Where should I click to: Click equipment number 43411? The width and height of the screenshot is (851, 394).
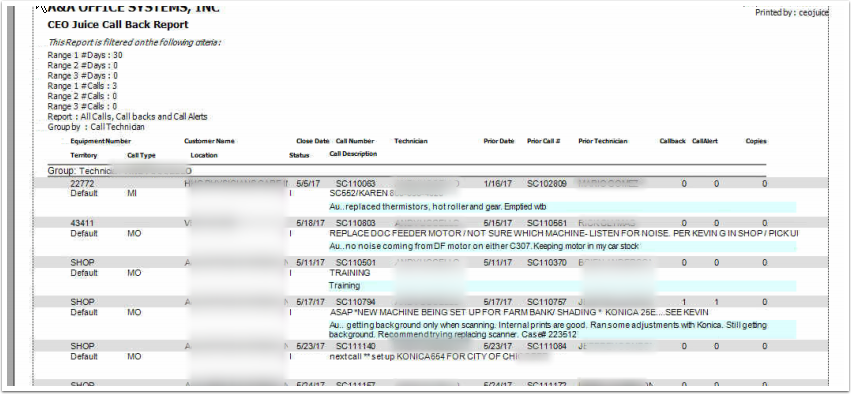(82, 223)
